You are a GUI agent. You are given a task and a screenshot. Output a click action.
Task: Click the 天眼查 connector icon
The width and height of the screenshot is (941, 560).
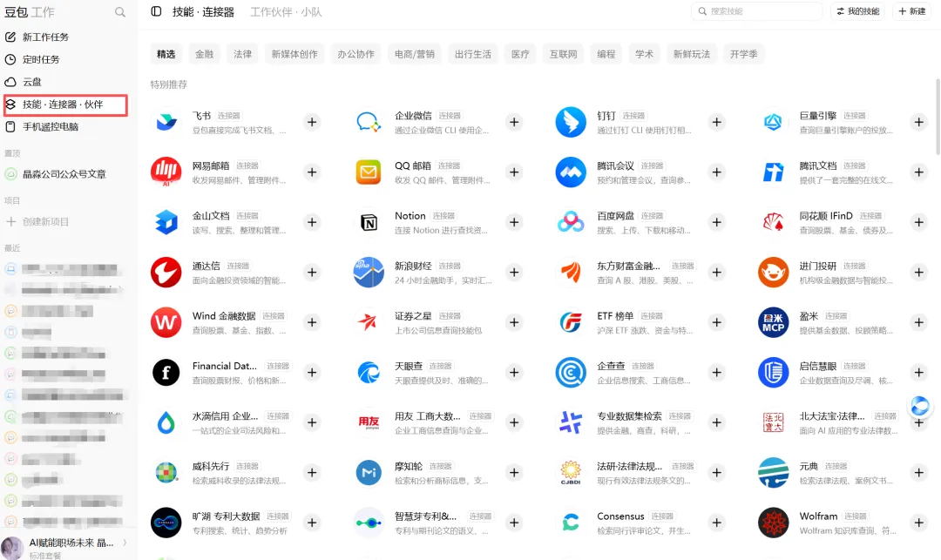coord(369,373)
